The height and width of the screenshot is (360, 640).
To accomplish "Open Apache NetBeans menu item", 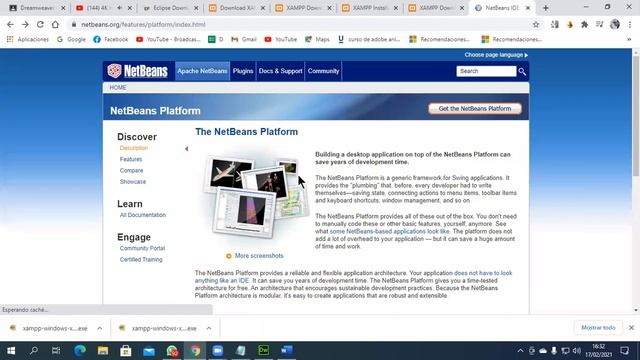I will pos(202,71).
